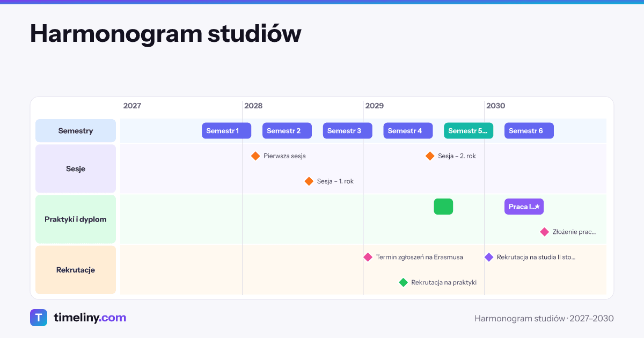Click the green Rekrutacja na praktyki diamond
Viewport: 644px width, 338px height.
(404, 282)
